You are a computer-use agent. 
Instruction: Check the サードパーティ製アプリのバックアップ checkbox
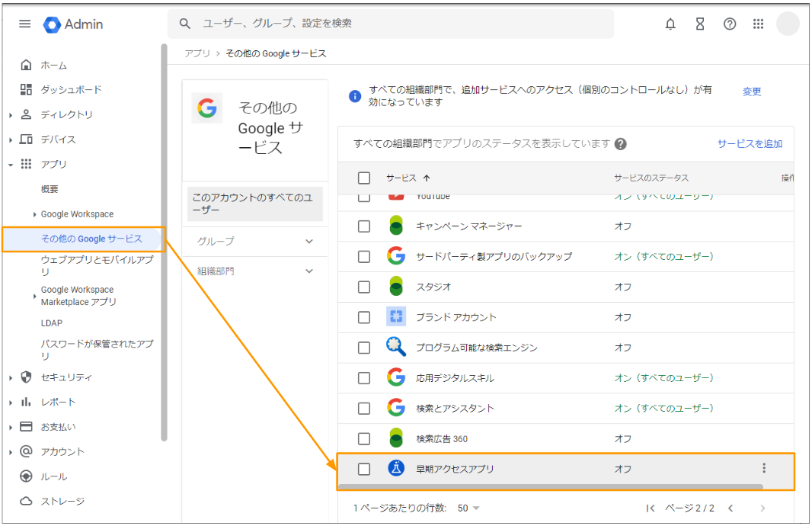click(364, 257)
